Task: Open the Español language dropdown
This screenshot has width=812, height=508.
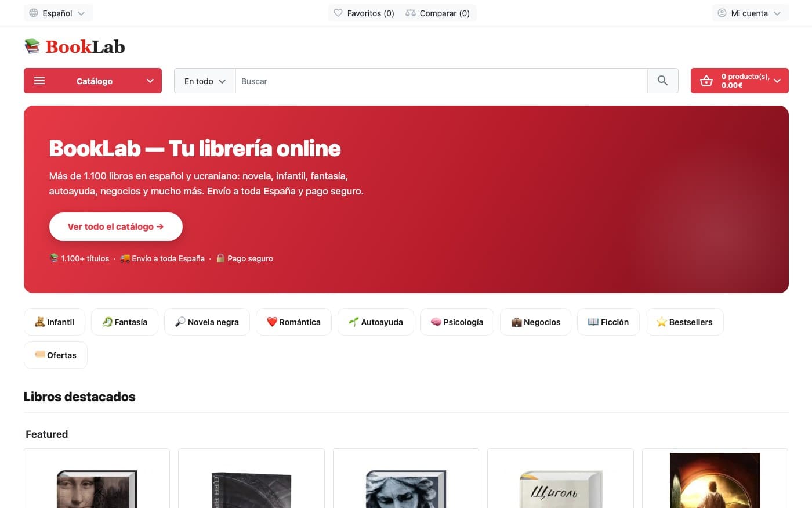Action: [58, 13]
